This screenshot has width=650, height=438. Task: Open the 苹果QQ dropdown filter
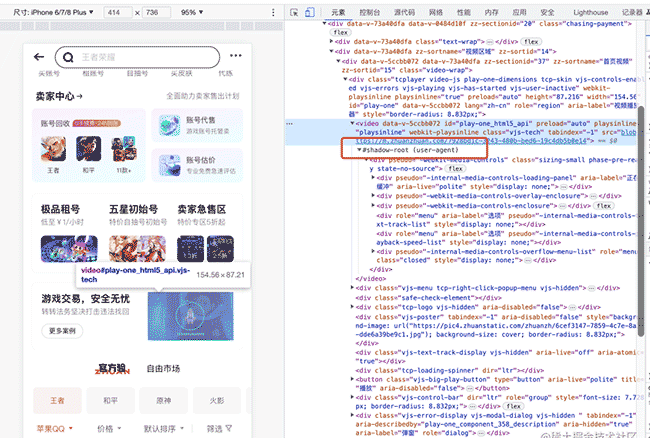coord(55,428)
